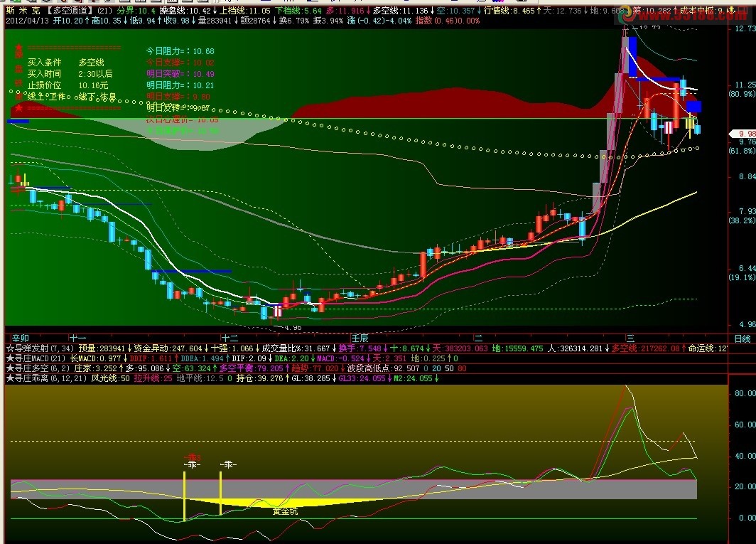Image resolution: width=756 pixels, height=544 pixels.
Task: Click the 8.84 price axis value
Action: tap(747, 177)
